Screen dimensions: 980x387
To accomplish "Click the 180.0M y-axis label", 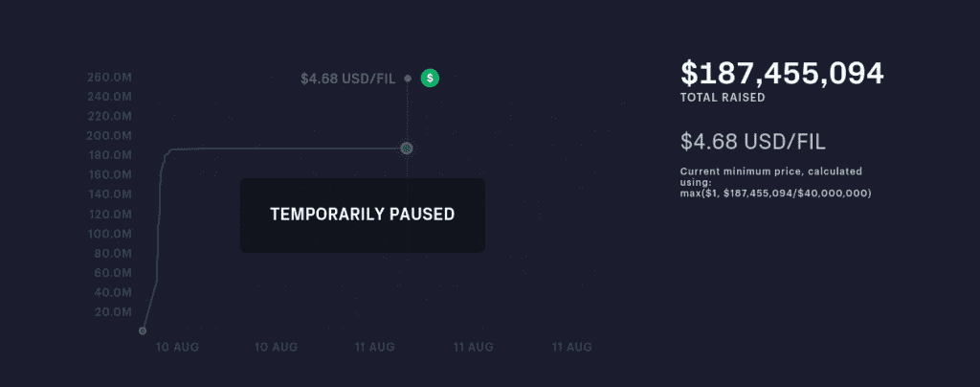I will coord(109,155).
